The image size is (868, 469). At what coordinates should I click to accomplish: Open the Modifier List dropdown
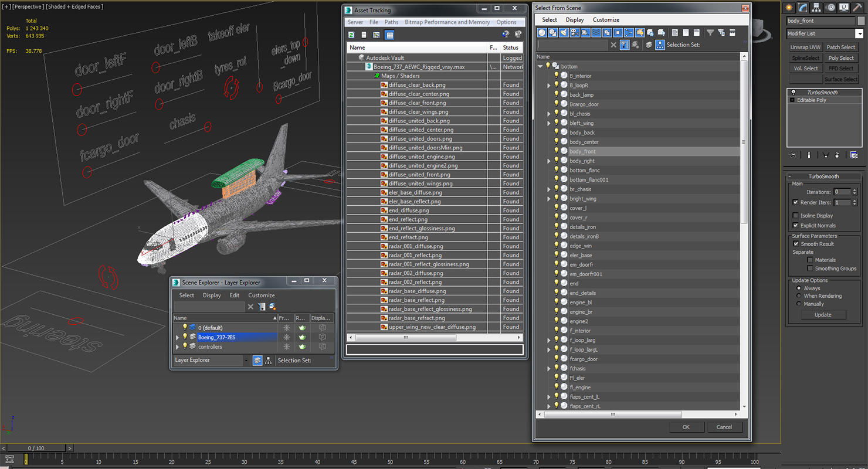(859, 33)
